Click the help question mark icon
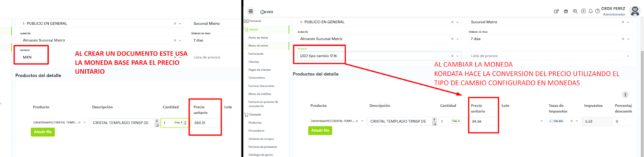The height and width of the screenshot is (157, 644). 598,11
